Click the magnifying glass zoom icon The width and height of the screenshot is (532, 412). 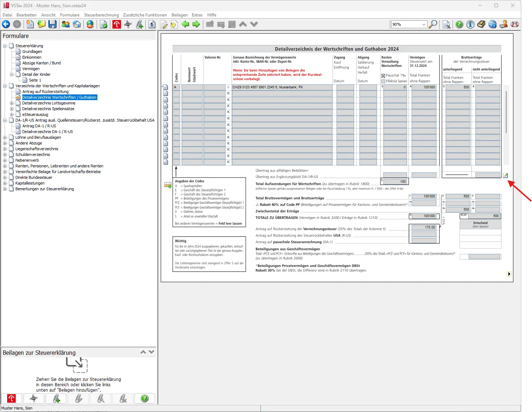[433, 24]
